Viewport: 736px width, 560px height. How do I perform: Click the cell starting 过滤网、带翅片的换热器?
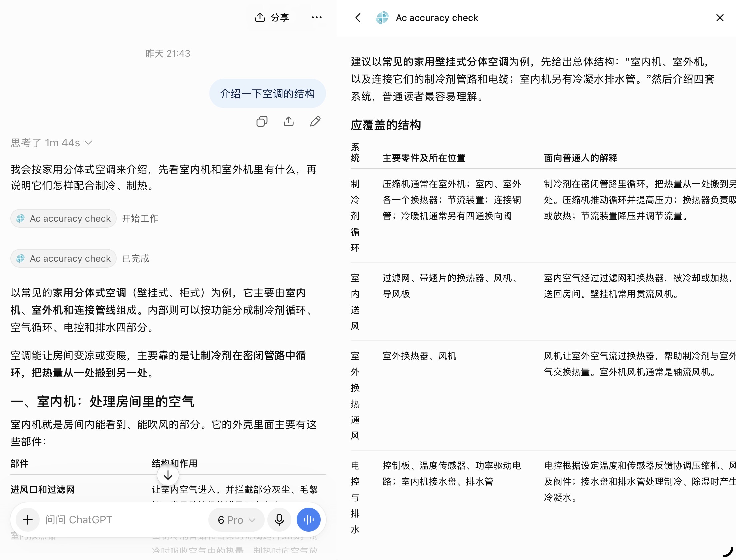click(452, 286)
